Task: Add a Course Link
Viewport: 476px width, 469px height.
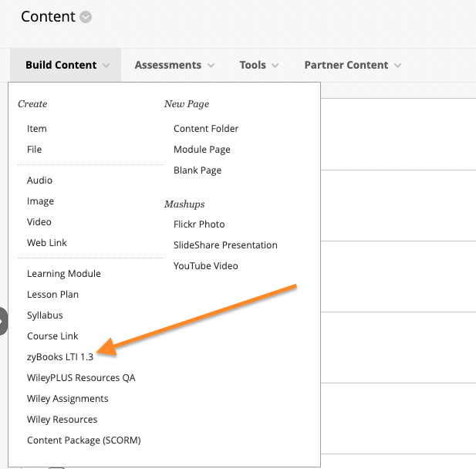Action: [x=52, y=336]
